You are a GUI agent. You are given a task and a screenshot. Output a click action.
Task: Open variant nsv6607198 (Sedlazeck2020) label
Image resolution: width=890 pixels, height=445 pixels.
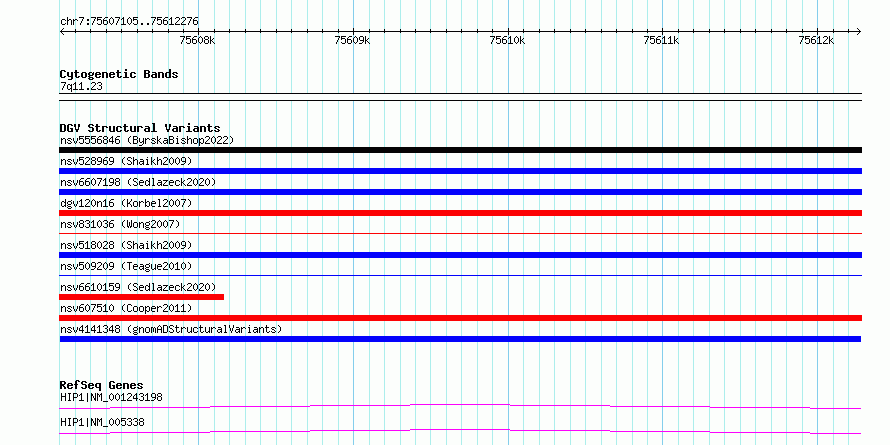pyautogui.click(x=138, y=182)
